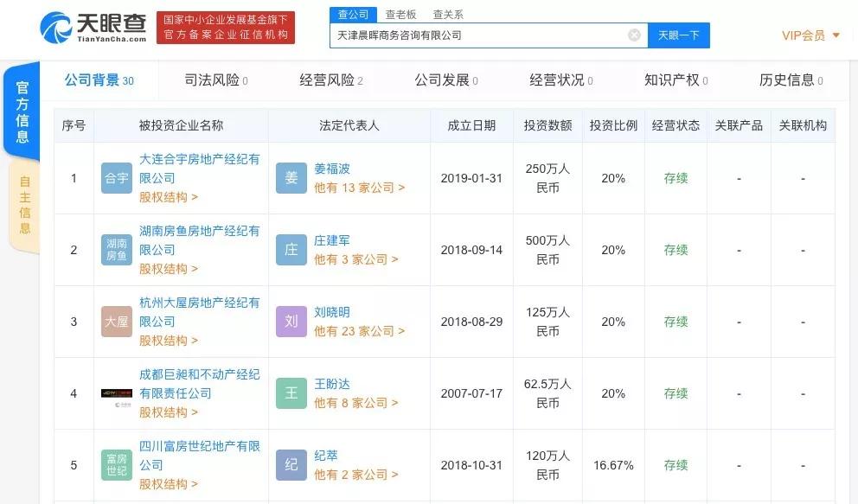
Task: Expand 股权结构 for 杭州大屋
Action: [x=169, y=341]
